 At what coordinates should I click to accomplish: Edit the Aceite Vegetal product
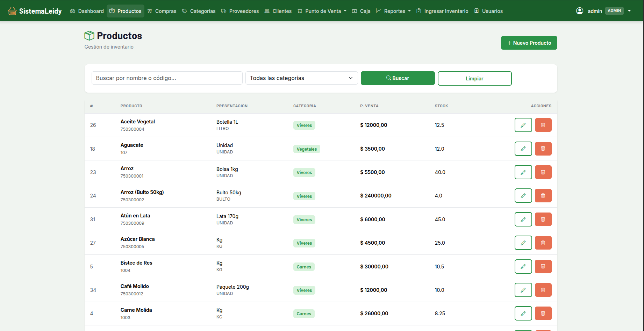click(x=523, y=125)
